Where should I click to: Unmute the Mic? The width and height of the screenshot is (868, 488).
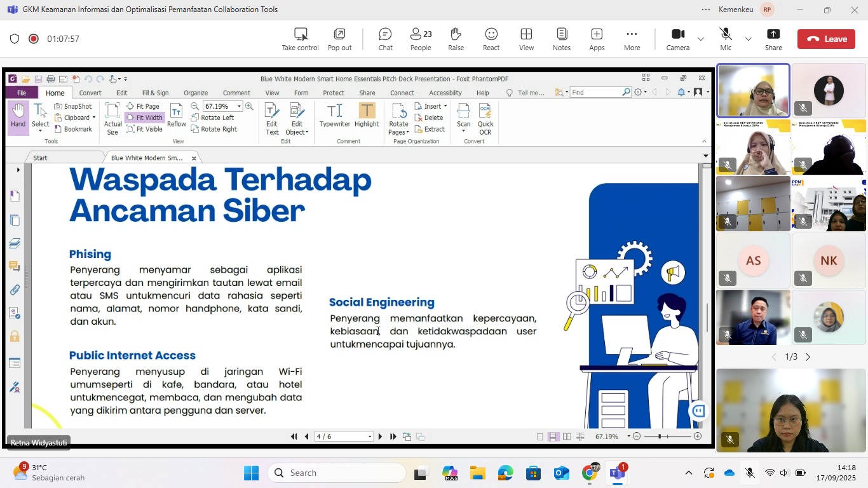[x=726, y=39]
